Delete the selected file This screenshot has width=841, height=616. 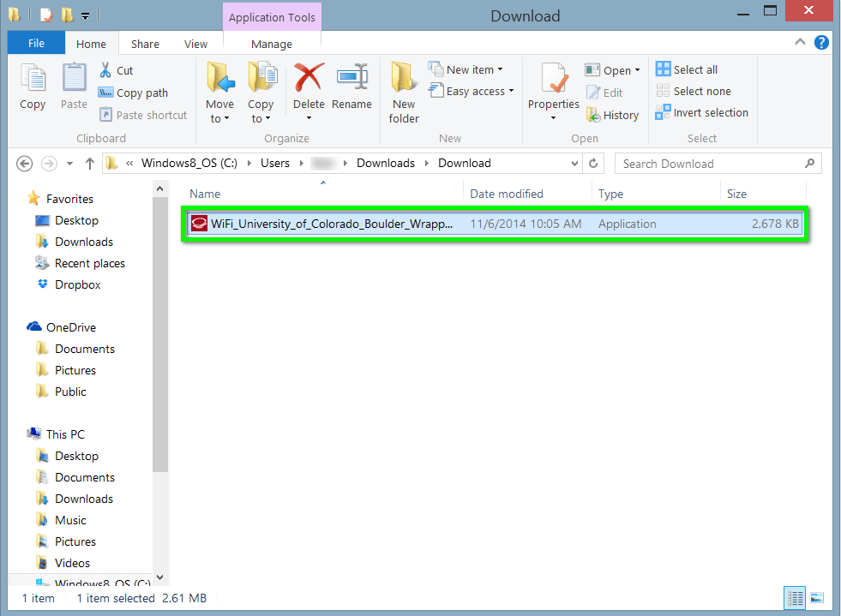coord(308,90)
